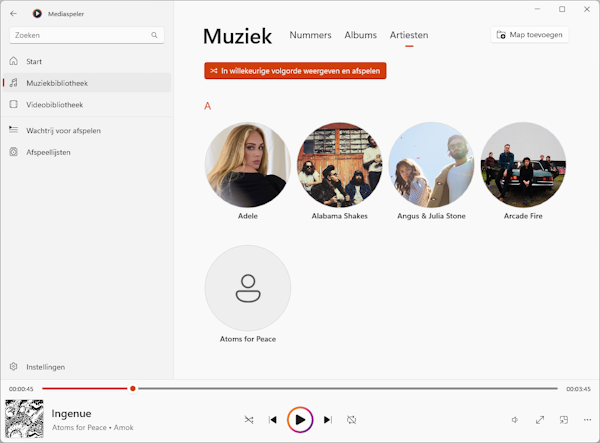600x443 pixels.
Task: Switch to the Albums tab
Action: [360, 35]
